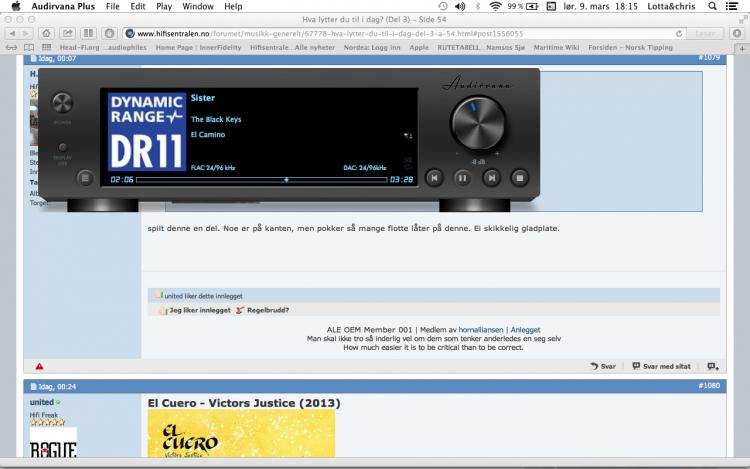
Task: Open Notification Center list icon
Action: 731,6
